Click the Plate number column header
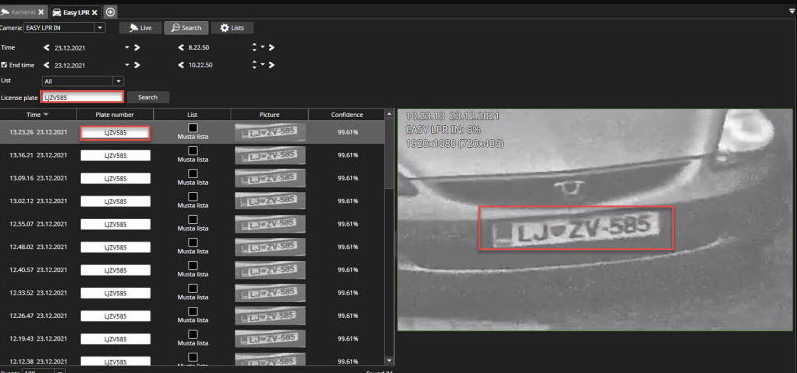 pyautogui.click(x=115, y=114)
